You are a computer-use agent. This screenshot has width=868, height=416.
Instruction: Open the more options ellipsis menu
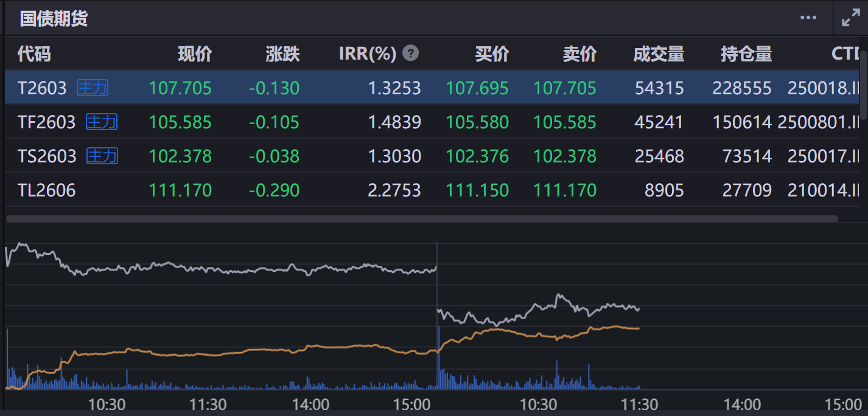pyautogui.click(x=808, y=18)
